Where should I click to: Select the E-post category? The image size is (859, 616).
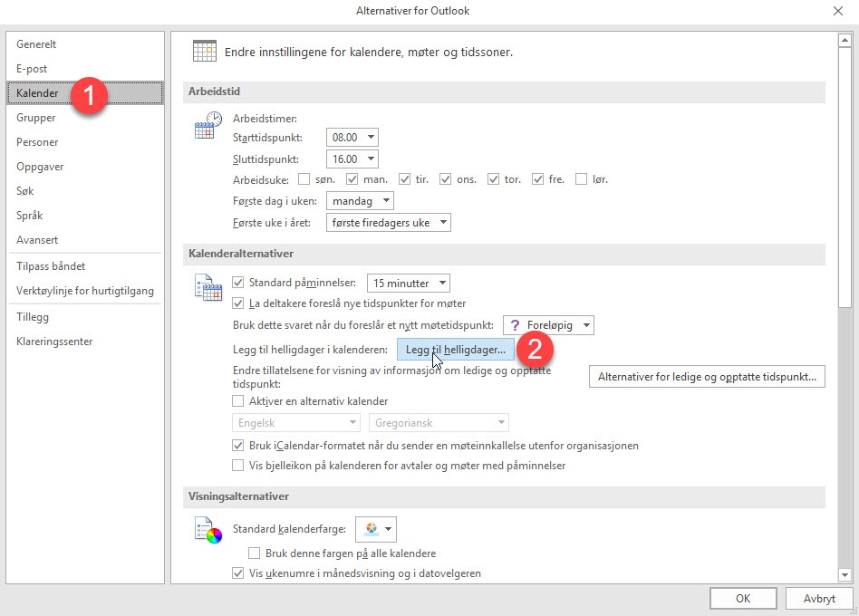point(85,69)
